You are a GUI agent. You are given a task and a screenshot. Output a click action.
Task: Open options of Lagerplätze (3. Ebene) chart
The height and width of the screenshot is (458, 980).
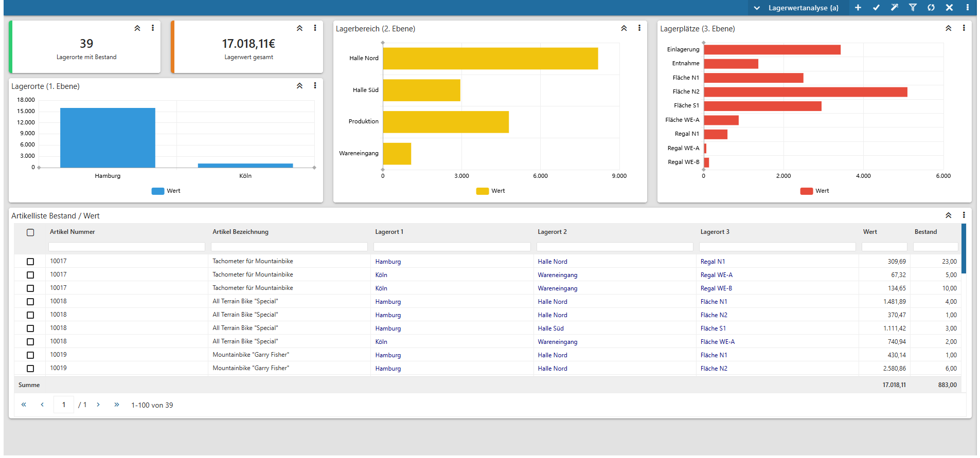964,28
